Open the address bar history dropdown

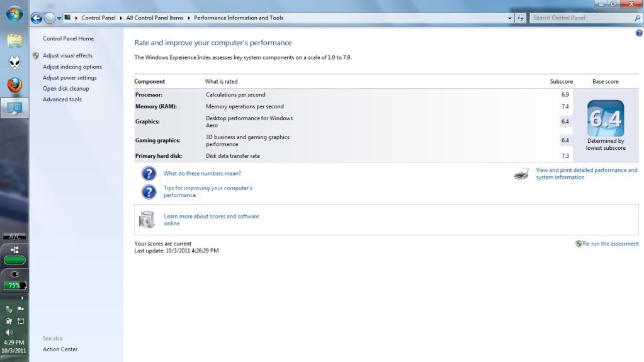coord(510,18)
